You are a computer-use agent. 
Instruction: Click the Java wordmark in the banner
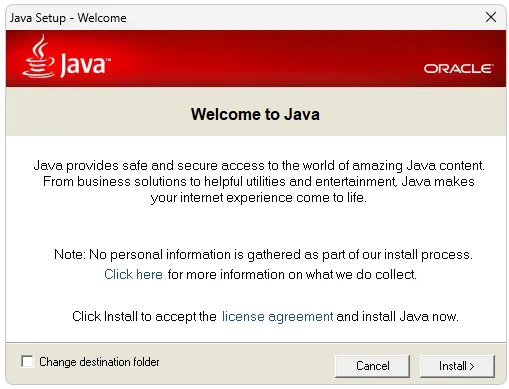pyautogui.click(x=85, y=65)
